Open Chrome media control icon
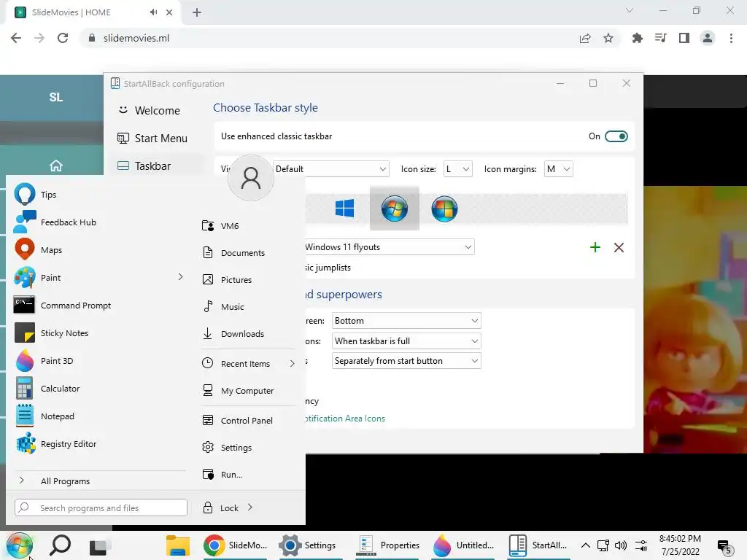 click(x=660, y=38)
